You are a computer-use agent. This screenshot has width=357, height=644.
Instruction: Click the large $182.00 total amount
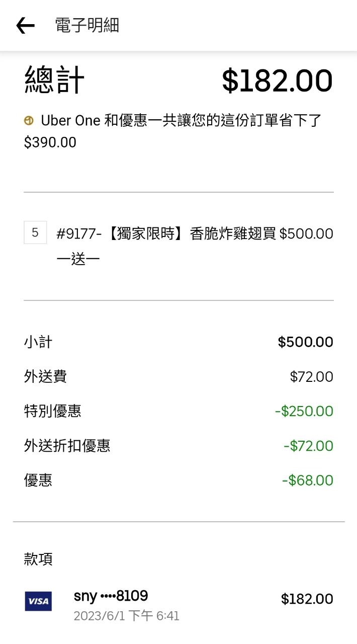[277, 80]
